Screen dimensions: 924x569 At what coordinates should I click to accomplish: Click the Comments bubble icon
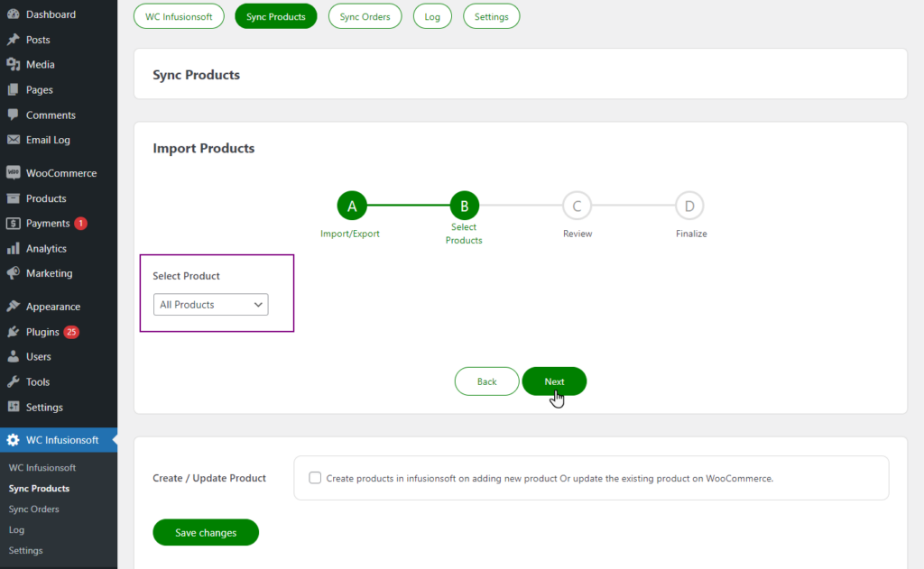[x=13, y=115]
